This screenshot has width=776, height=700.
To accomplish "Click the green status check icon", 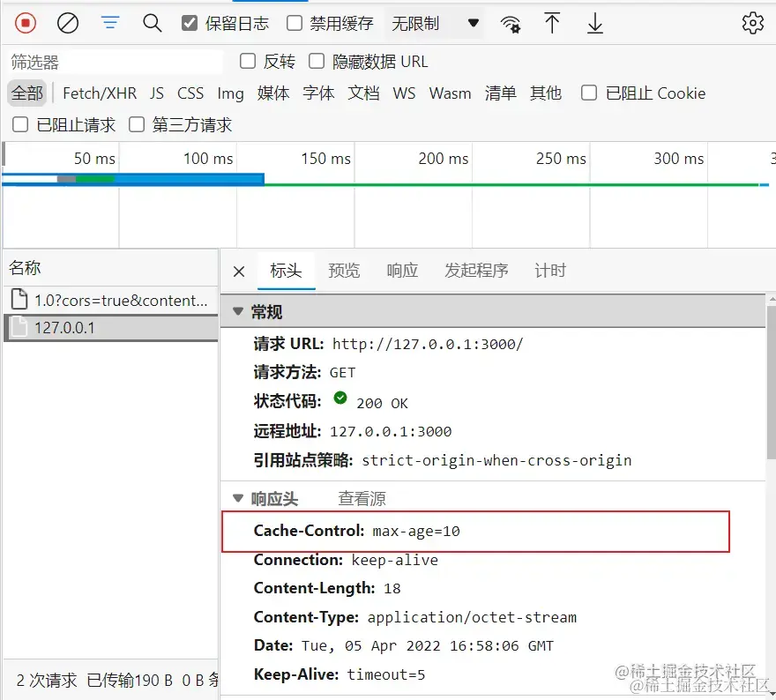I will tap(340, 398).
